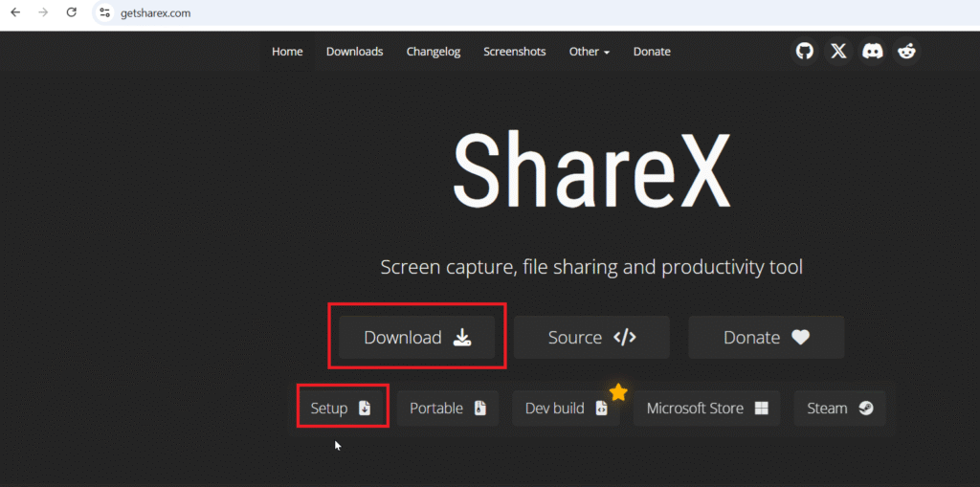Reload the page with refresh icon

pos(72,12)
